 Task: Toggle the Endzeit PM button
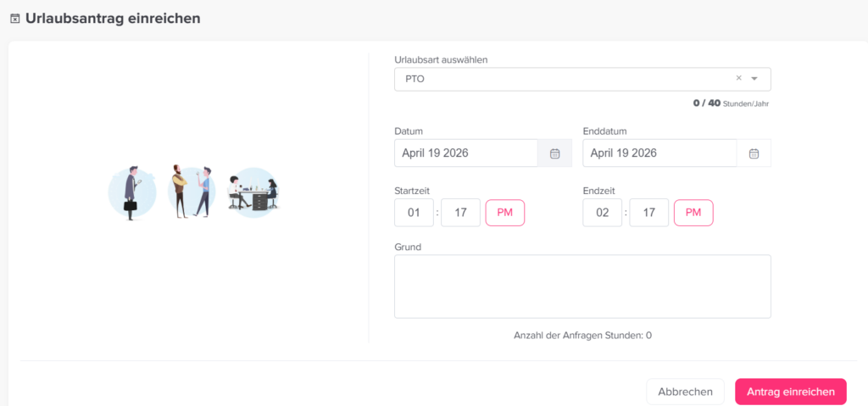coord(693,213)
